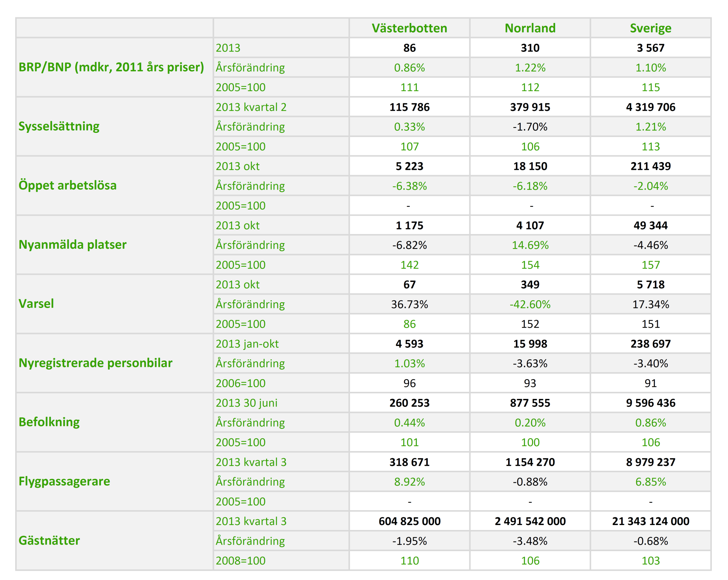Click vacancies value 49 344
Screen dimensions: 728x580
pos(650,226)
